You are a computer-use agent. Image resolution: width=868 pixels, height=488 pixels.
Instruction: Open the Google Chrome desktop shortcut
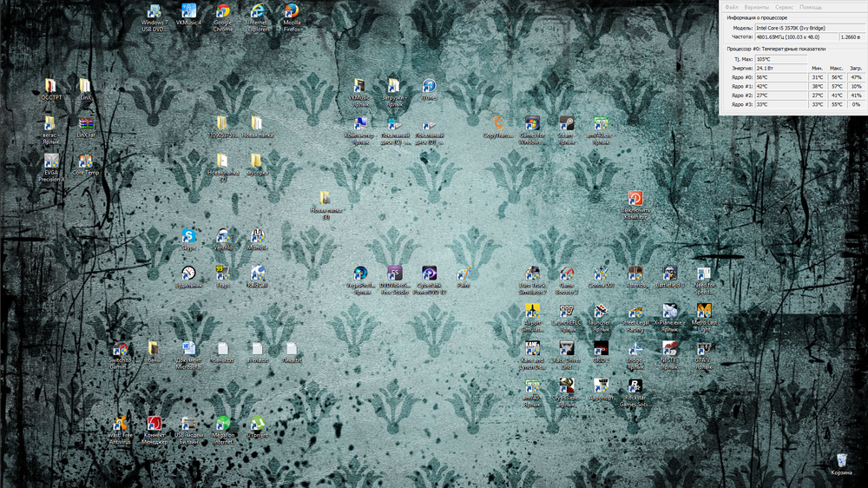tap(223, 17)
